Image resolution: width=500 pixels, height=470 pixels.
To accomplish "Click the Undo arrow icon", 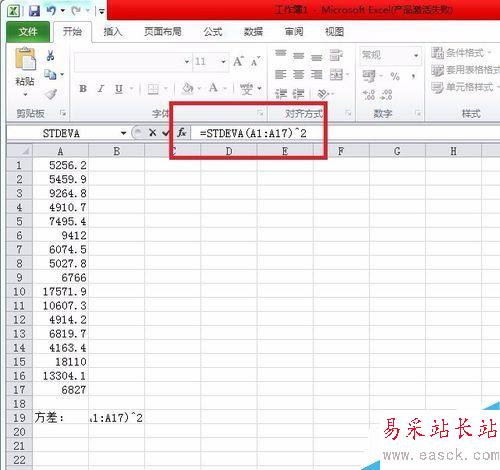I will (x=51, y=11).
